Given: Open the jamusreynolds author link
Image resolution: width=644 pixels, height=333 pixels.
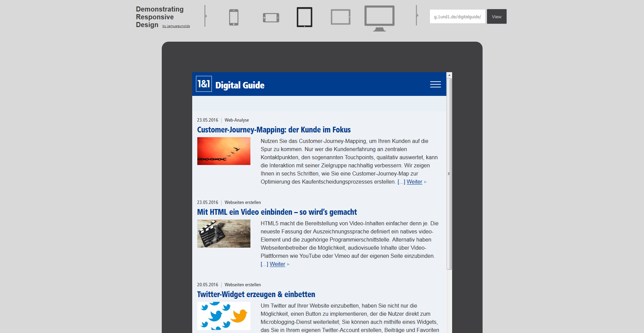Looking at the screenshot, I should click(x=176, y=26).
